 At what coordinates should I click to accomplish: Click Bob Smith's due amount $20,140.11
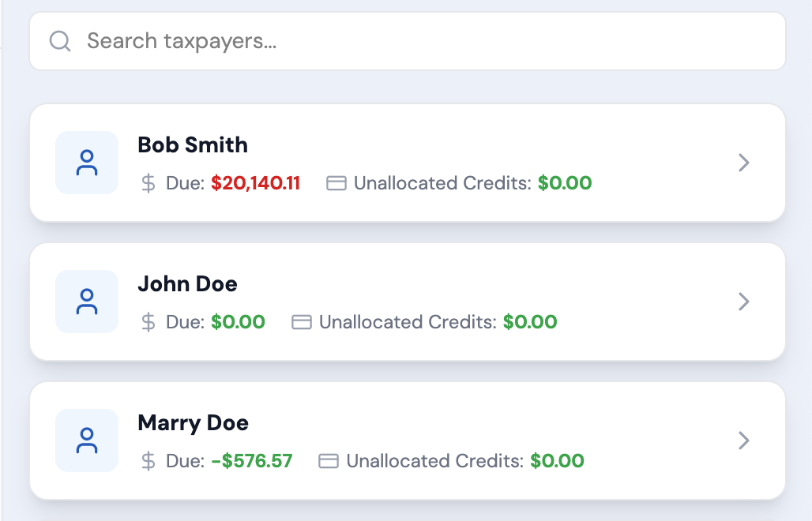point(255,184)
